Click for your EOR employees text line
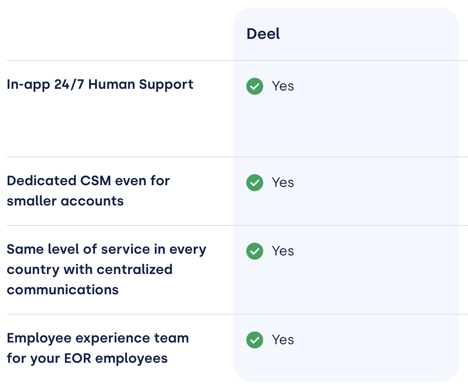 [87, 359]
